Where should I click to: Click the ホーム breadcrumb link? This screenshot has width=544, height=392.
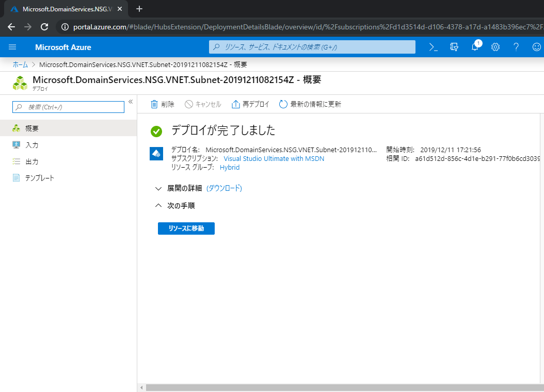click(20, 65)
